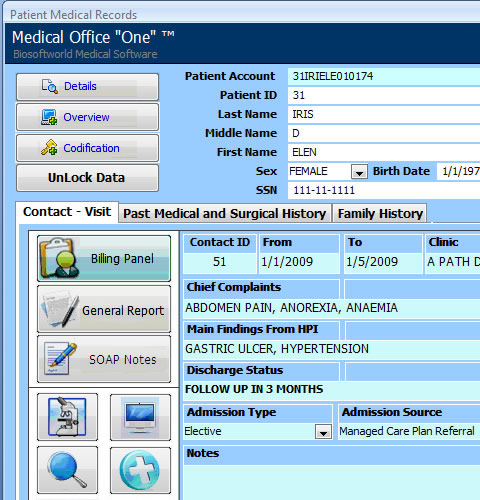Expand the Sex dropdown arrow
Image resolution: width=480 pixels, height=500 pixels.
tap(359, 172)
